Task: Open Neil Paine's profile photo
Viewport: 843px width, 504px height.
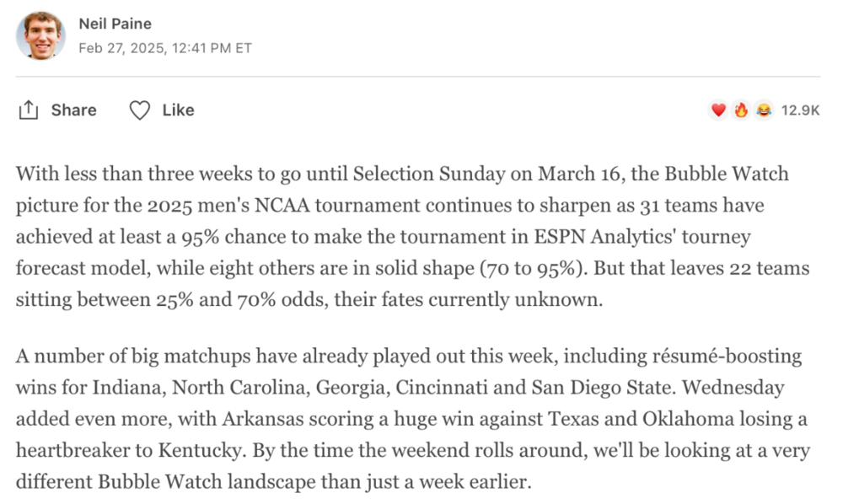Action: coord(40,35)
